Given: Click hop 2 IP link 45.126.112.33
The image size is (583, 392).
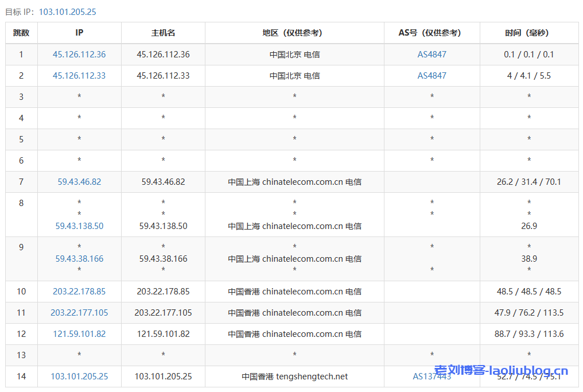Looking at the screenshot, I should tap(79, 75).
